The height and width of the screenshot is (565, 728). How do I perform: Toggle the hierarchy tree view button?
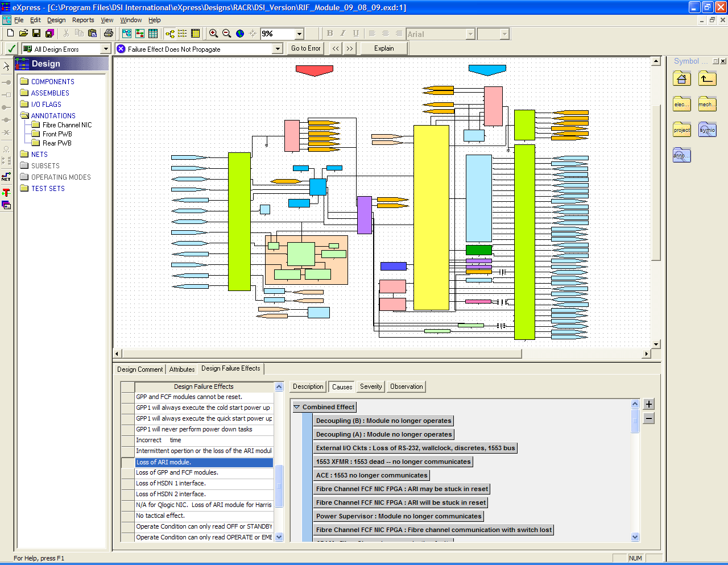170,34
